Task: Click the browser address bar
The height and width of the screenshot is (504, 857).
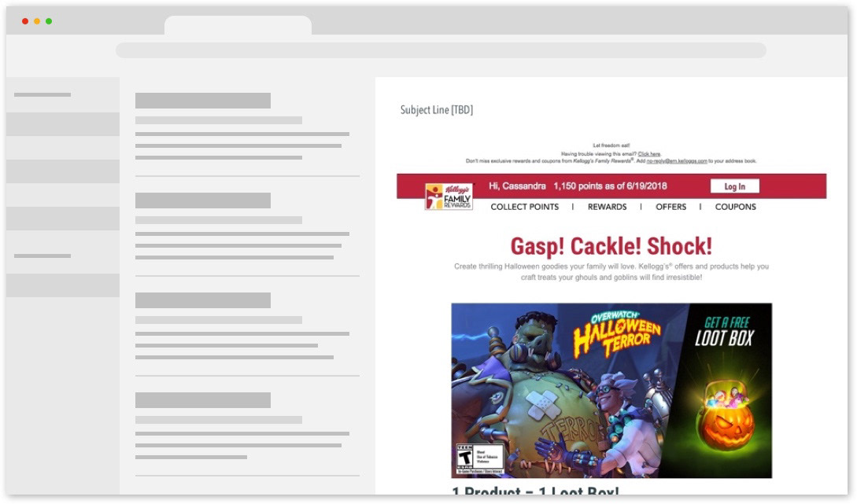Action: coord(441,50)
